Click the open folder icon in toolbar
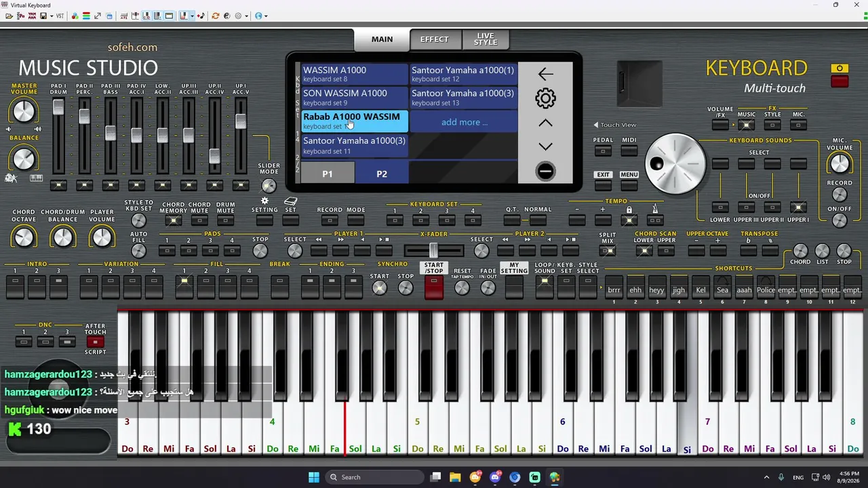Screen dimensions: 868x488 pyautogui.click(x=9, y=16)
